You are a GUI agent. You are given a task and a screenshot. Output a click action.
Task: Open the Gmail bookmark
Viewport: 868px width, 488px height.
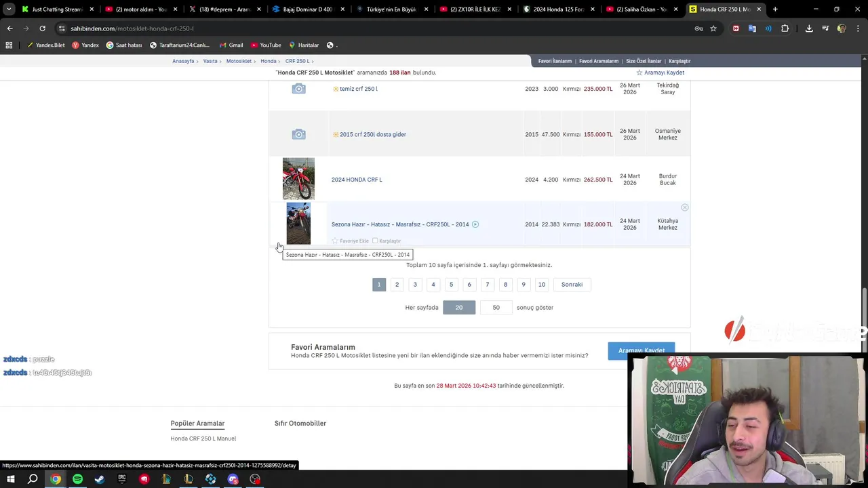pyautogui.click(x=231, y=45)
